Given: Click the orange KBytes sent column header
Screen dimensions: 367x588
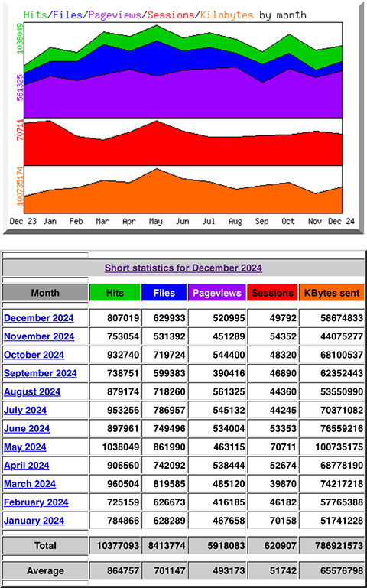Looking at the screenshot, I should pyautogui.click(x=331, y=293).
